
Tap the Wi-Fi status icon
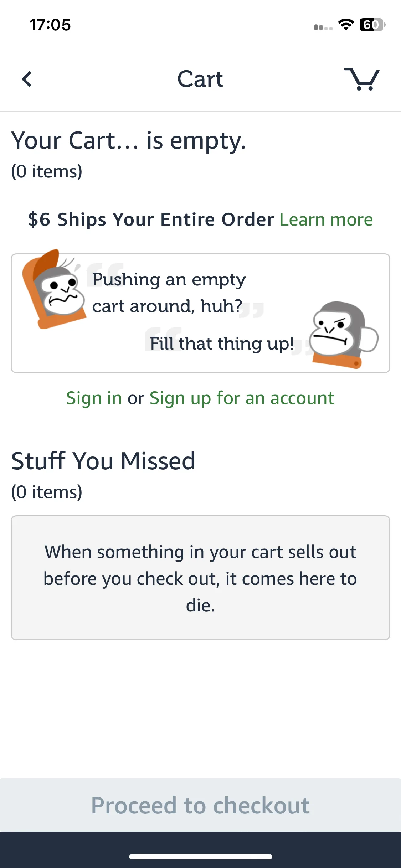346,25
